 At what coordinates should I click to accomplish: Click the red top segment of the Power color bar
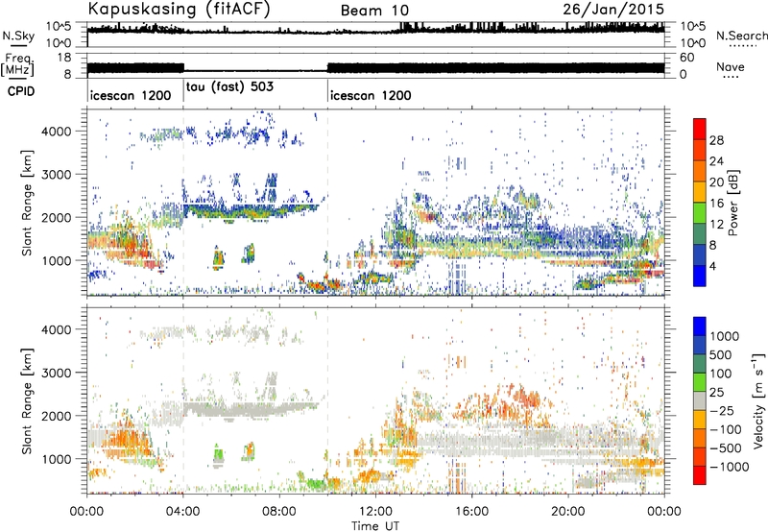coord(700,129)
